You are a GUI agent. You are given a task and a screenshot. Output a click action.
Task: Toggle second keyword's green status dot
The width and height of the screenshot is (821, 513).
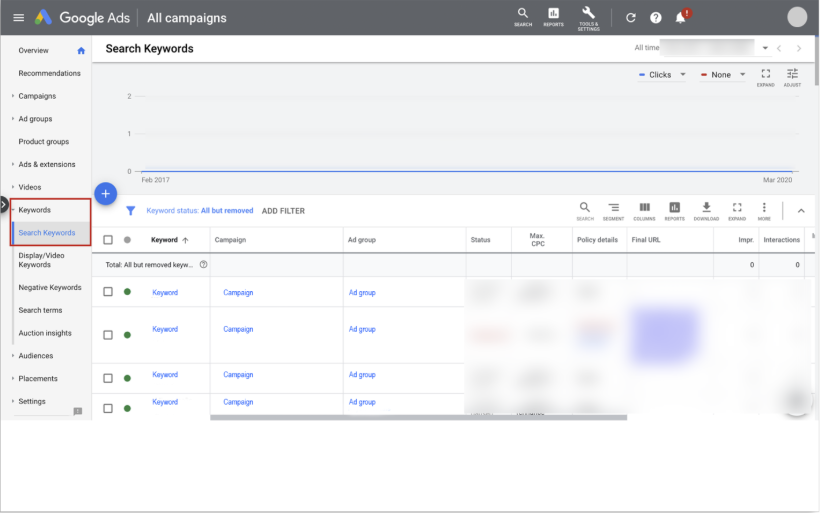click(x=127, y=335)
